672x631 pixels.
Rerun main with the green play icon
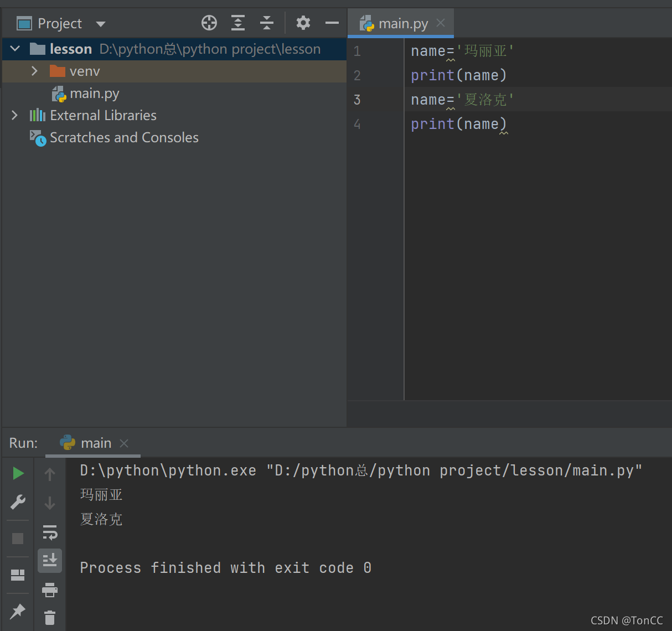tap(18, 473)
